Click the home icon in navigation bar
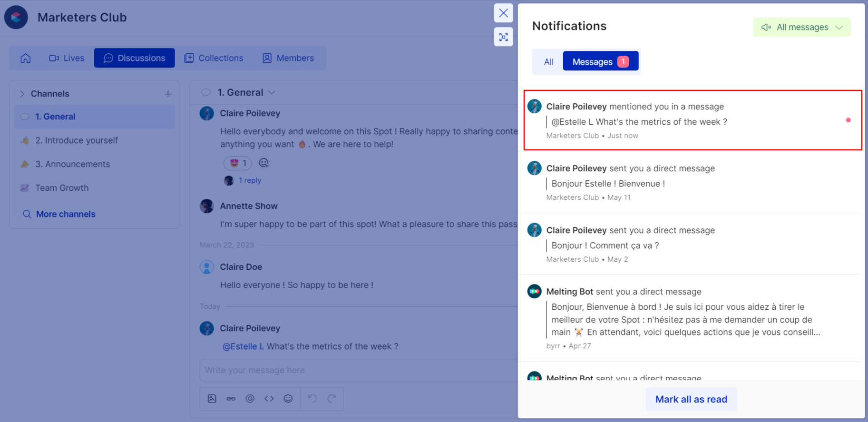The width and height of the screenshot is (868, 422). point(26,58)
